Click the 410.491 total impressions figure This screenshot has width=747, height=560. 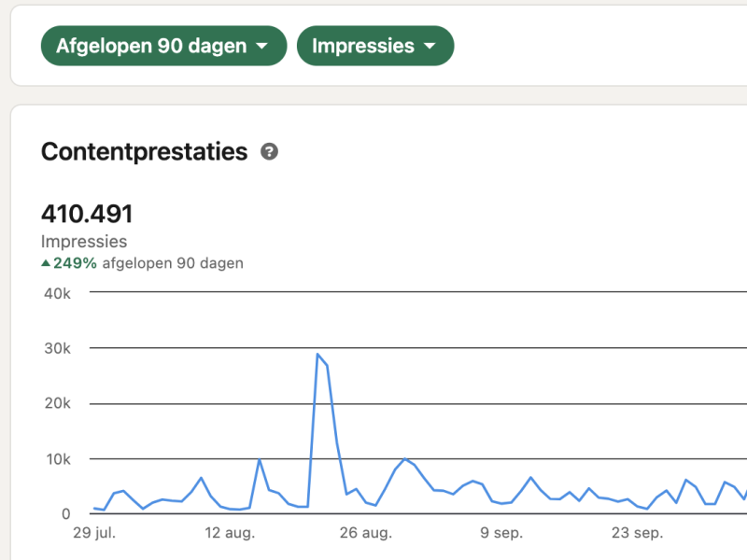click(87, 214)
